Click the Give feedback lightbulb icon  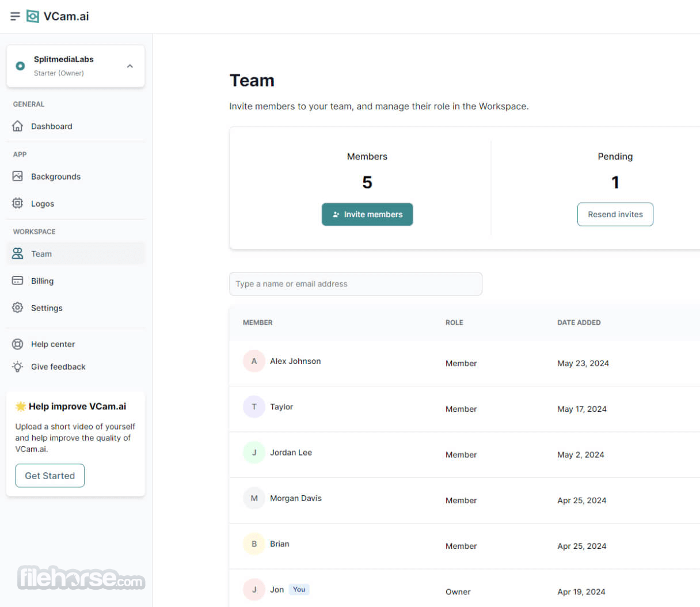click(18, 366)
